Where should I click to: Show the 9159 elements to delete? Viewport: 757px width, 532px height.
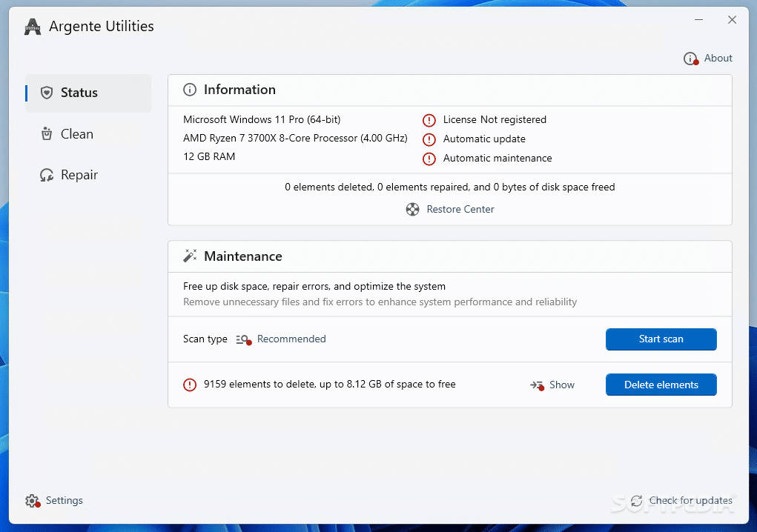click(561, 385)
